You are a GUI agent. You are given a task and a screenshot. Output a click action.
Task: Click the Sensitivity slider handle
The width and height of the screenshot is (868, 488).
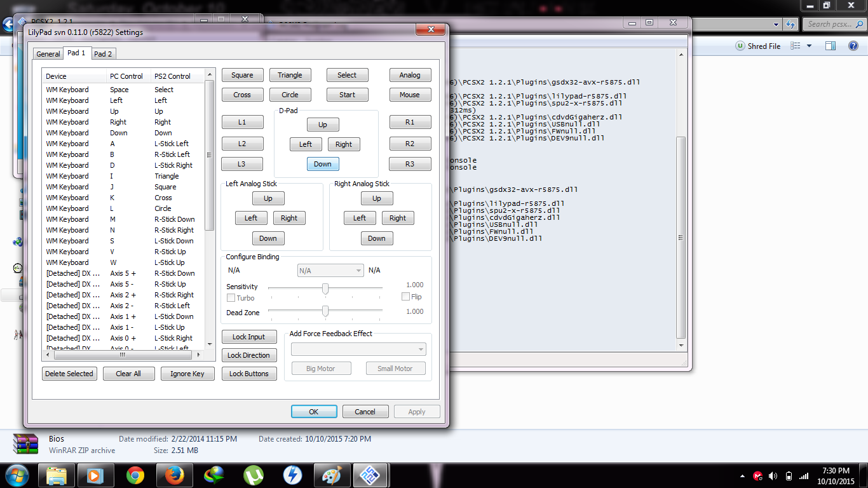325,288
